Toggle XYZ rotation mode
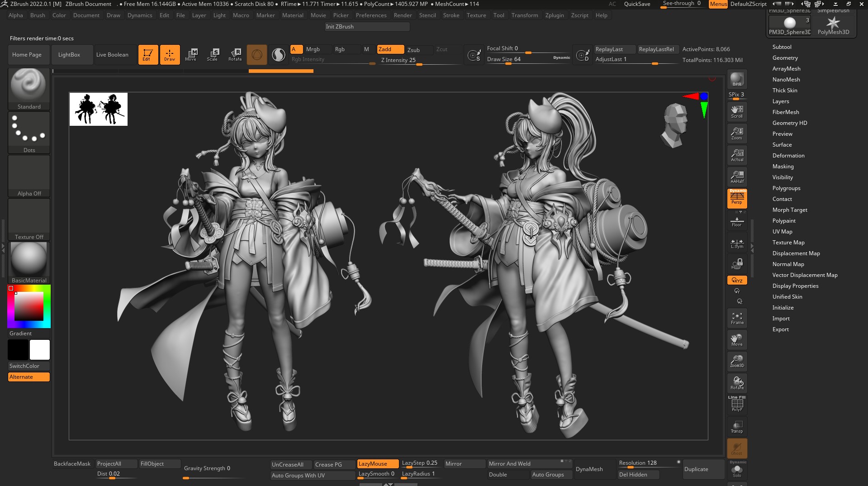868x486 pixels. tap(737, 280)
